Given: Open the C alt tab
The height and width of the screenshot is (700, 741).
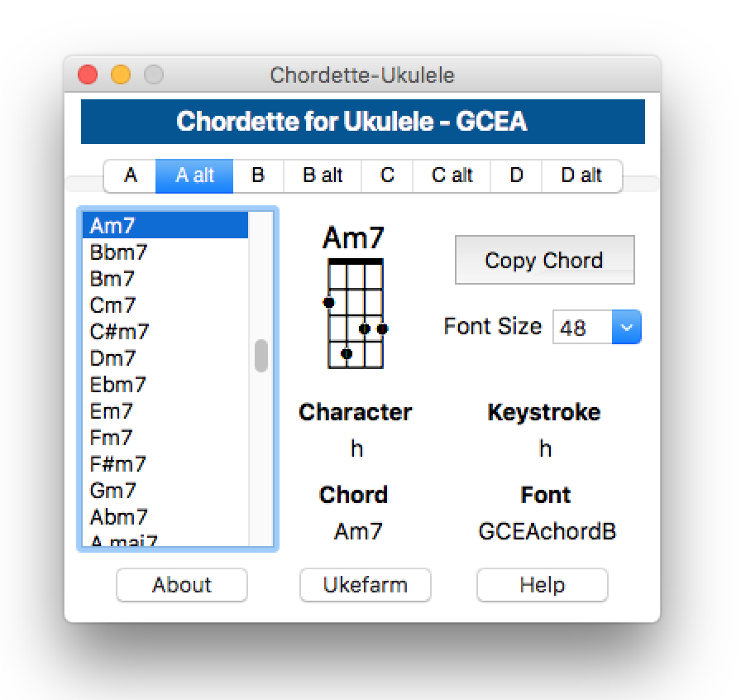Looking at the screenshot, I should pyautogui.click(x=452, y=175).
